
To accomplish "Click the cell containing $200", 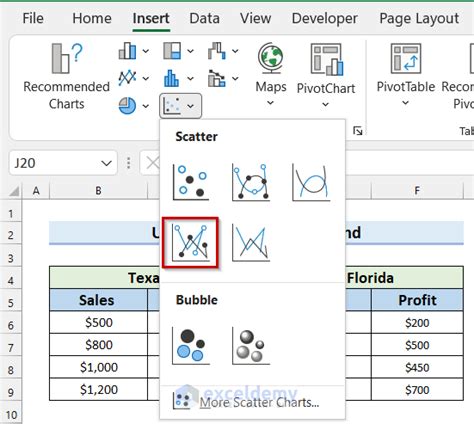I will pos(417,322).
